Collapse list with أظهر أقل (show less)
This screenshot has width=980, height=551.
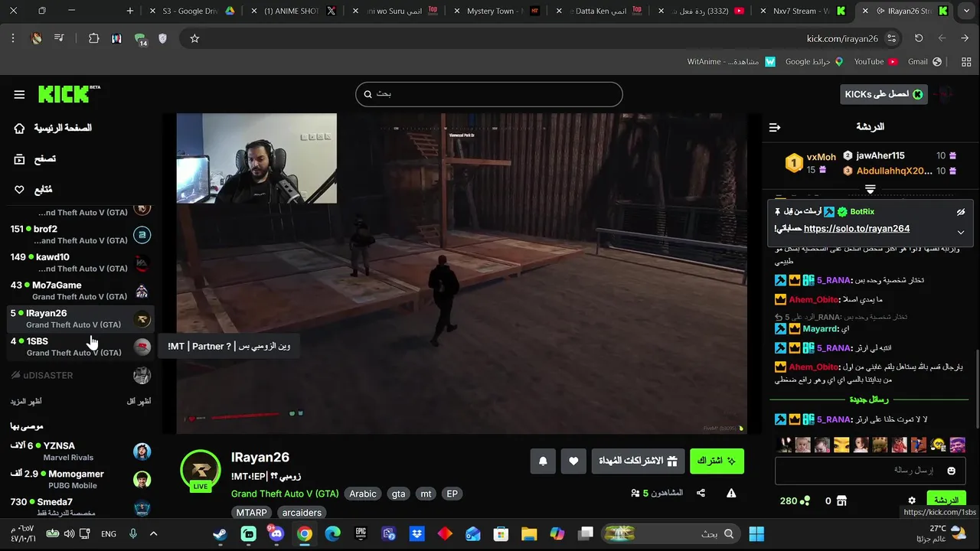[x=139, y=401]
